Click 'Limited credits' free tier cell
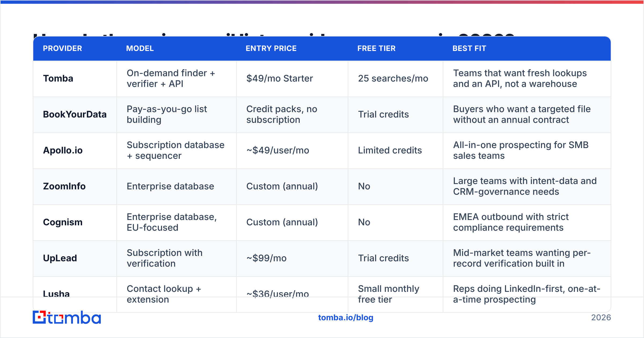644x338 pixels. tap(396, 150)
